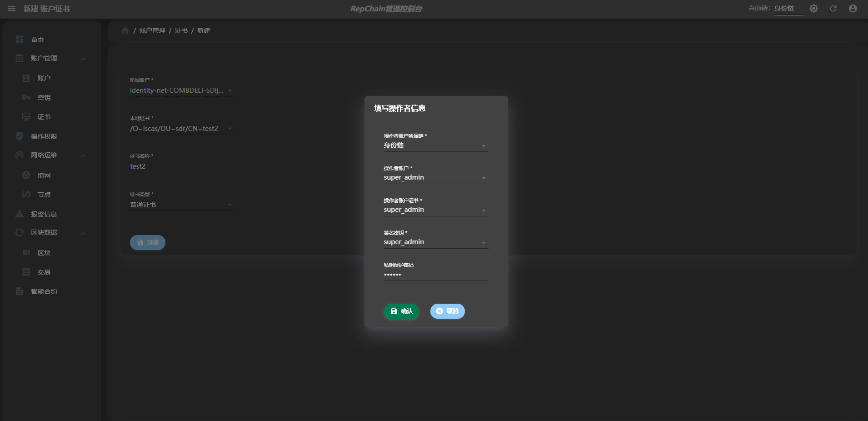This screenshot has width=868, height=421.
Task: Click the 填写操作者信息 dialog title
Action: coord(399,108)
